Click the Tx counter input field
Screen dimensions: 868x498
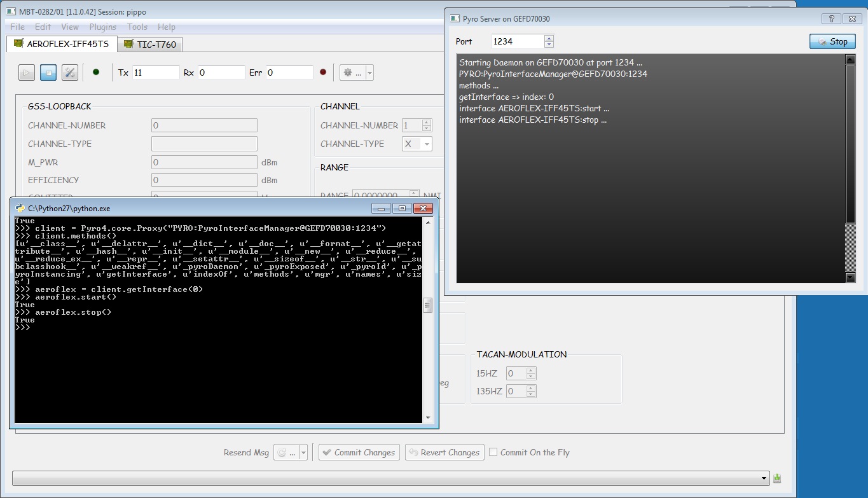click(156, 73)
